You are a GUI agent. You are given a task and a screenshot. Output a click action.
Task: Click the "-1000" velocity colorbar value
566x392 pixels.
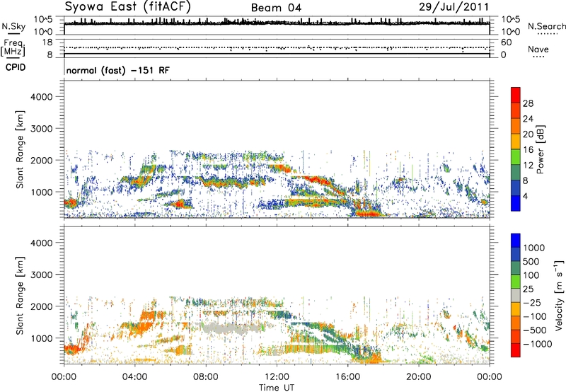click(538, 344)
